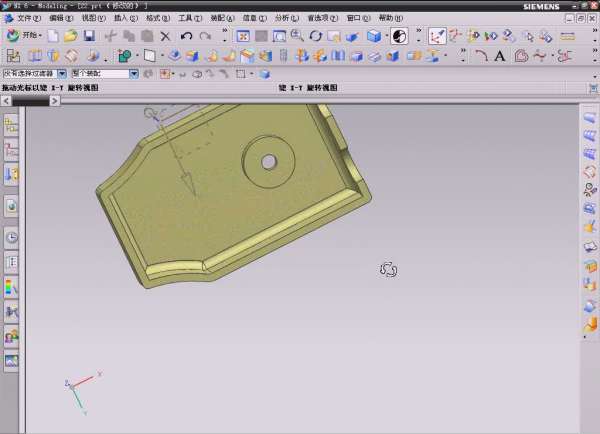The width and height of the screenshot is (600, 434).
Task: Open the 整个装配 selection scope dropdown
Action: tap(134, 73)
